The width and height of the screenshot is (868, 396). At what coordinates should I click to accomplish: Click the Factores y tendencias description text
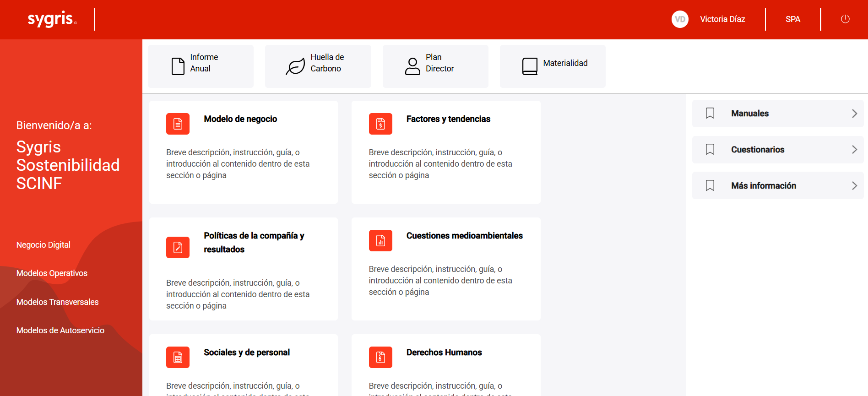coord(440,164)
